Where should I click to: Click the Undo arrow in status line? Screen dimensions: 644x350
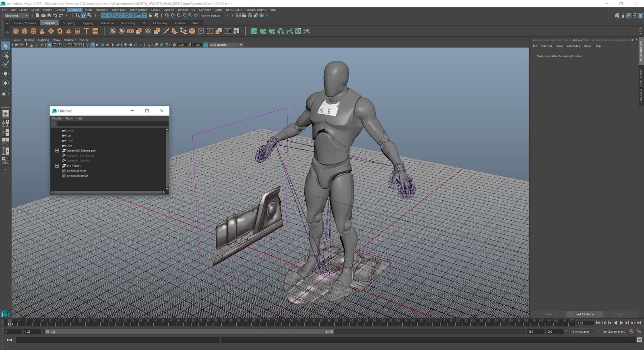(x=55, y=16)
